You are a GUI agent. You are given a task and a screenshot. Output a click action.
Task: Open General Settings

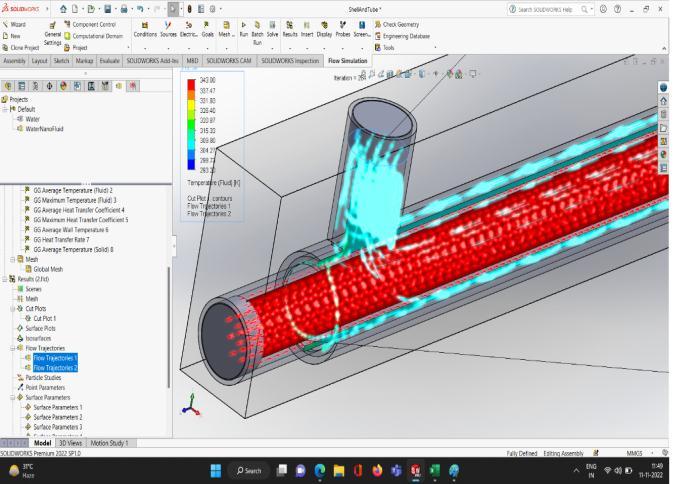(x=52, y=34)
